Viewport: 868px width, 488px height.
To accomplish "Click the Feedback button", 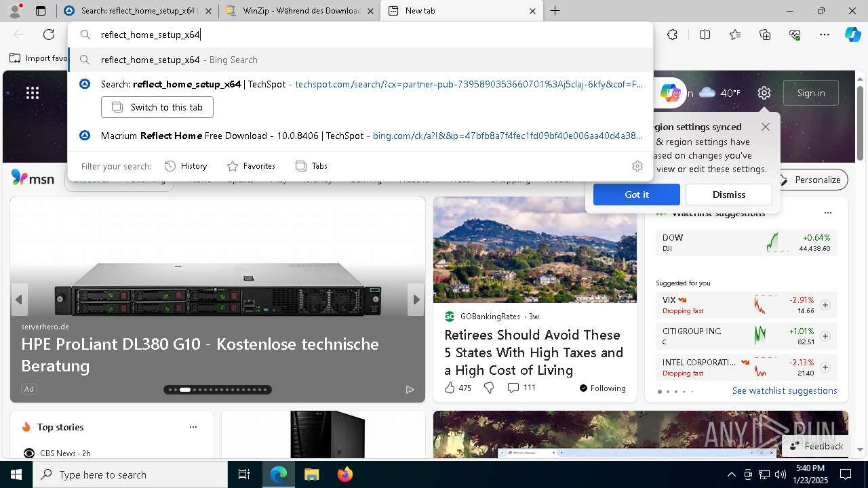I will tap(817, 446).
